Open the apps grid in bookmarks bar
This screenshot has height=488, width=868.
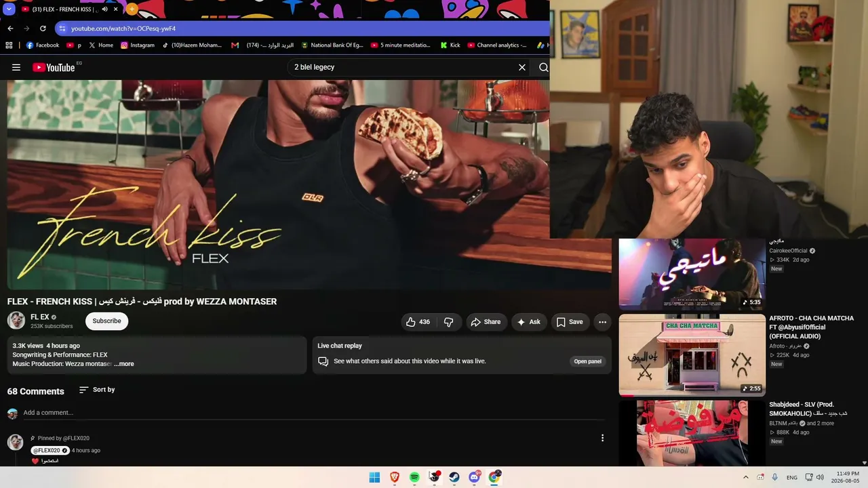pyautogui.click(x=9, y=45)
